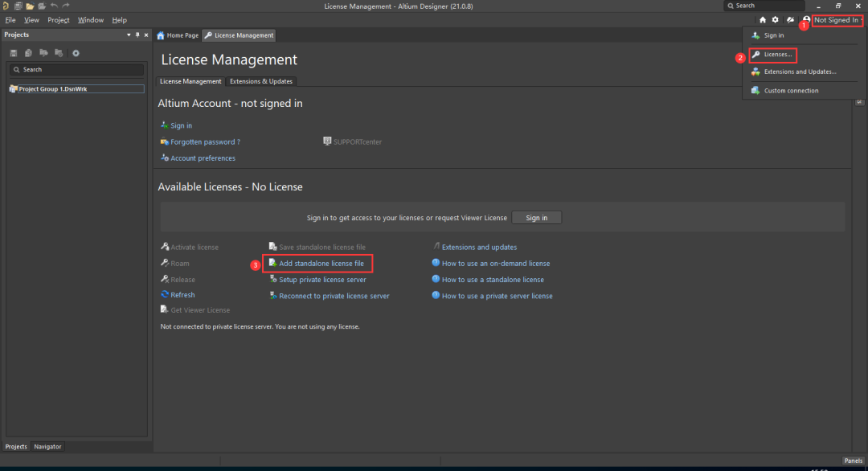
Task: Click the Undo arrow in title bar
Action: coord(54,6)
